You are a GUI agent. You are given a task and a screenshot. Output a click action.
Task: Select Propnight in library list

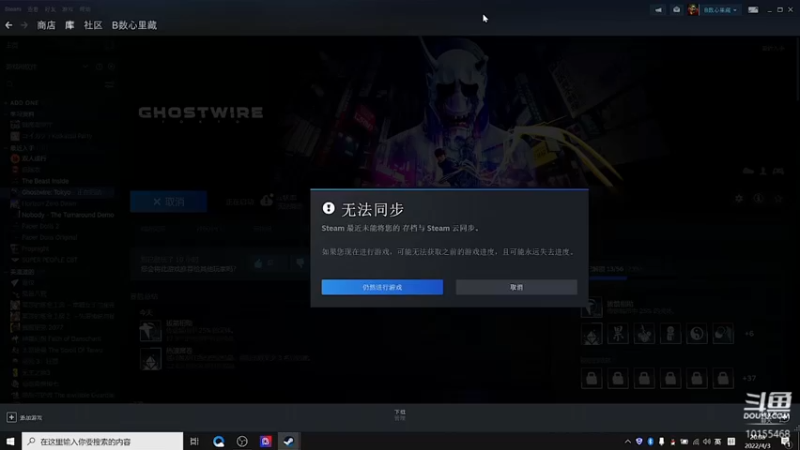35,248
